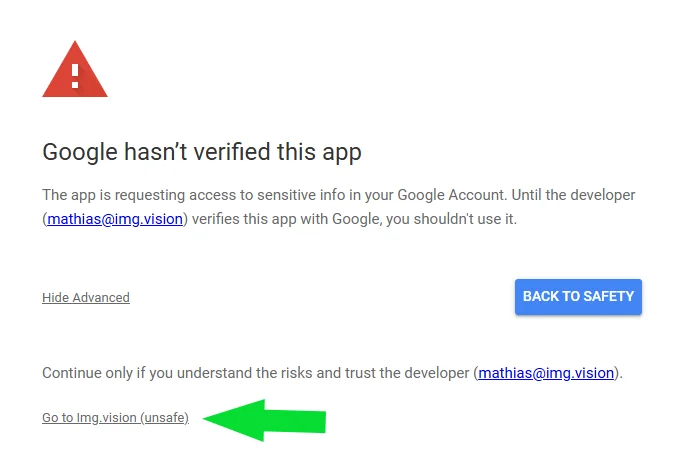Email the developer via the bottom mathias@img.vision link

point(546,373)
